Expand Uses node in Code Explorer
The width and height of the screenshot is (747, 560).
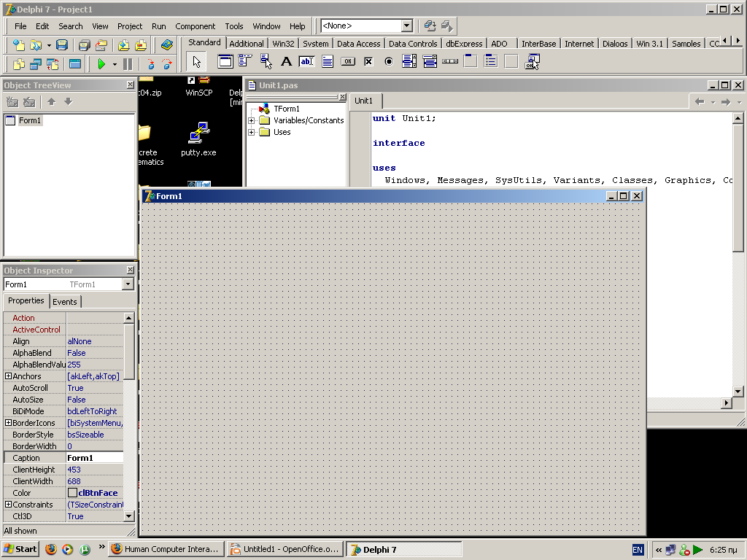(x=251, y=133)
